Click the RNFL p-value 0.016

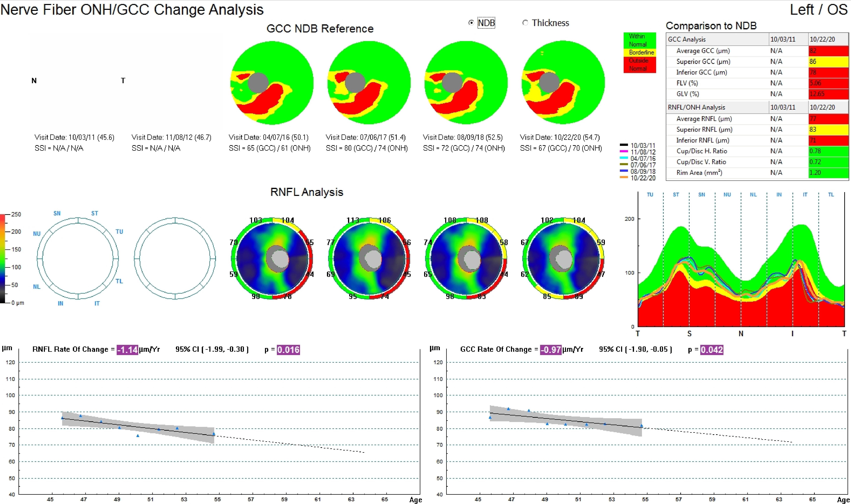(x=288, y=350)
